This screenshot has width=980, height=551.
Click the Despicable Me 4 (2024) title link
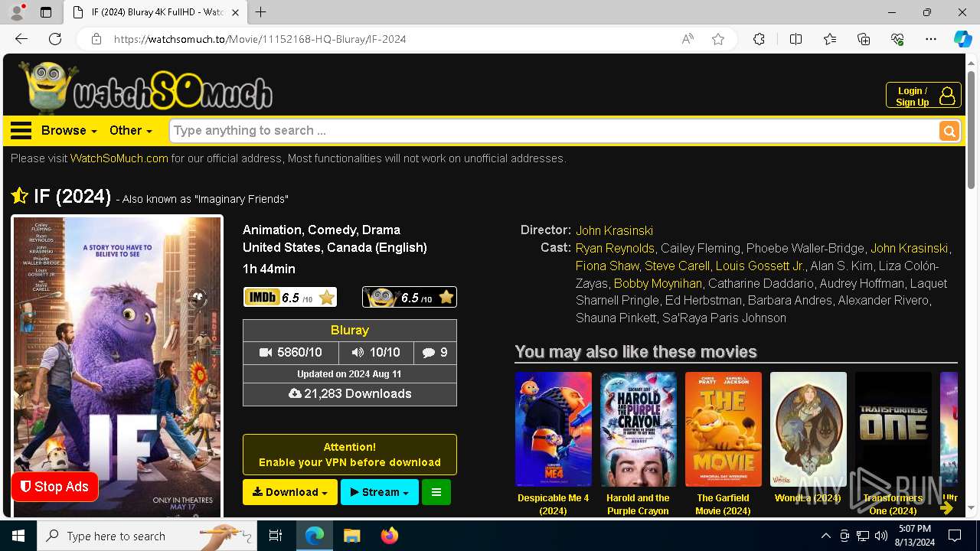[554, 504]
